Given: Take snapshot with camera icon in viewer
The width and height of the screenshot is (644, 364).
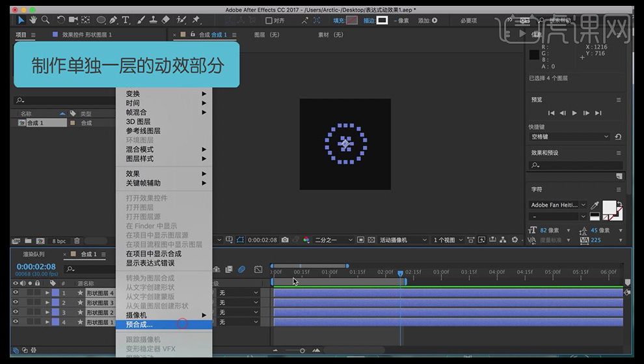Looking at the screenshot, I should click(285, 240).
